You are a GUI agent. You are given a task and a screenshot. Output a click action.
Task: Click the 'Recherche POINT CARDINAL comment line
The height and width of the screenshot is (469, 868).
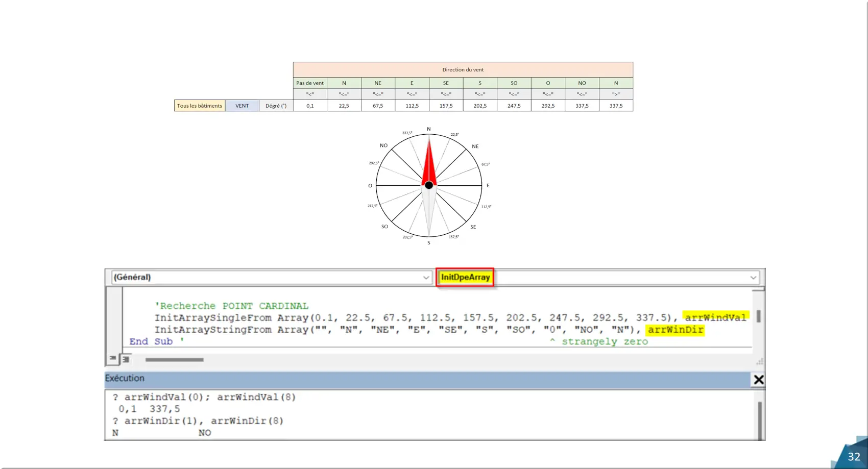[x=232, y=306]
